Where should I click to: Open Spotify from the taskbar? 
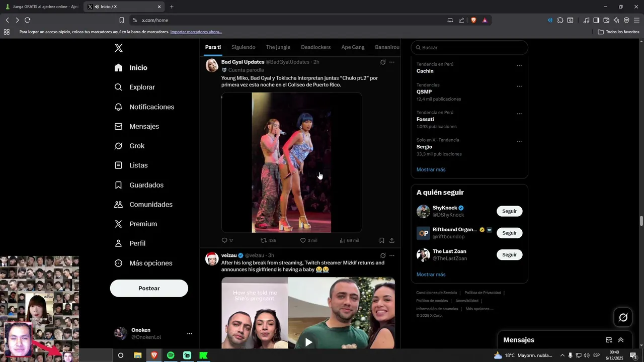171,355
